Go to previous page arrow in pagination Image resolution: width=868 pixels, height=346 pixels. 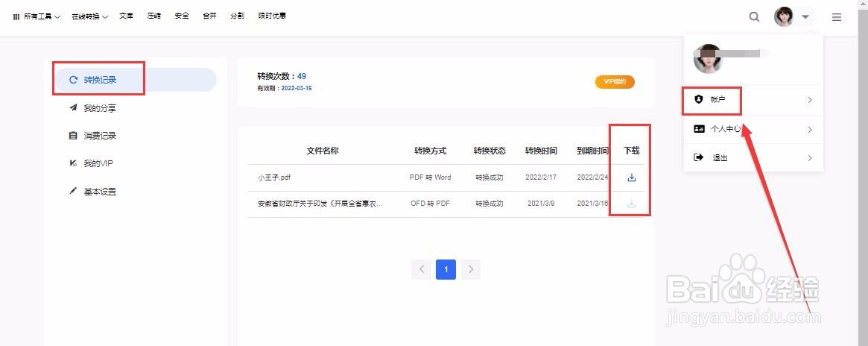tap(421, 269)
